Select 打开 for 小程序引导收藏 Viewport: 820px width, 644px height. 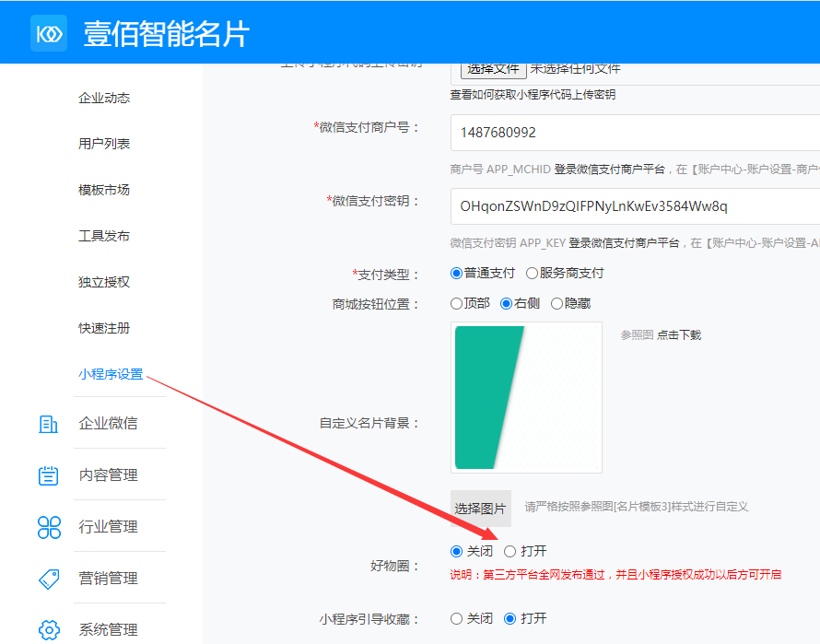[x=510, y=619]
